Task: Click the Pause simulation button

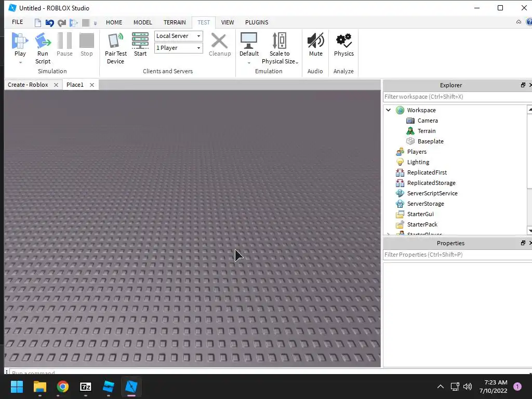Action: (x=64, y=45)
